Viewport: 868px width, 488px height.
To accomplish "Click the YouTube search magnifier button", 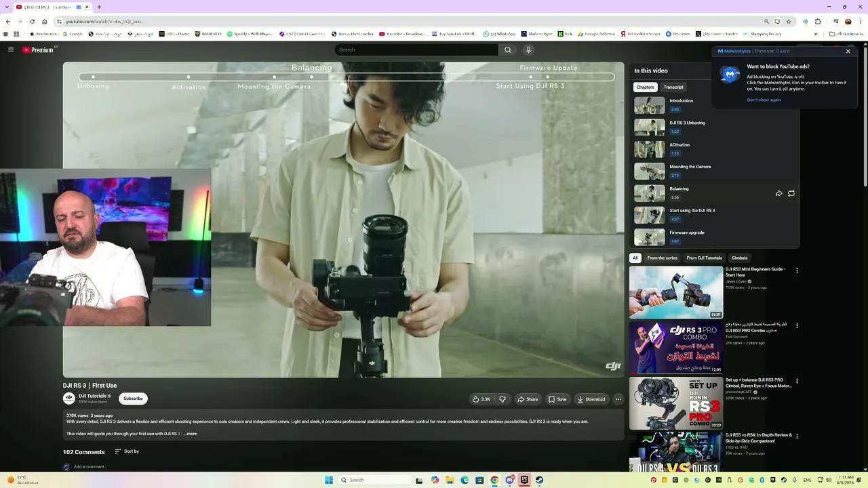I will pyautogui.click(x=508, y=49).
